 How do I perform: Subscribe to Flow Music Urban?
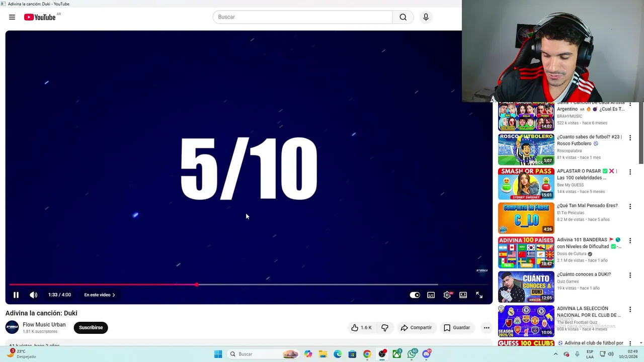tap(91, 328)
